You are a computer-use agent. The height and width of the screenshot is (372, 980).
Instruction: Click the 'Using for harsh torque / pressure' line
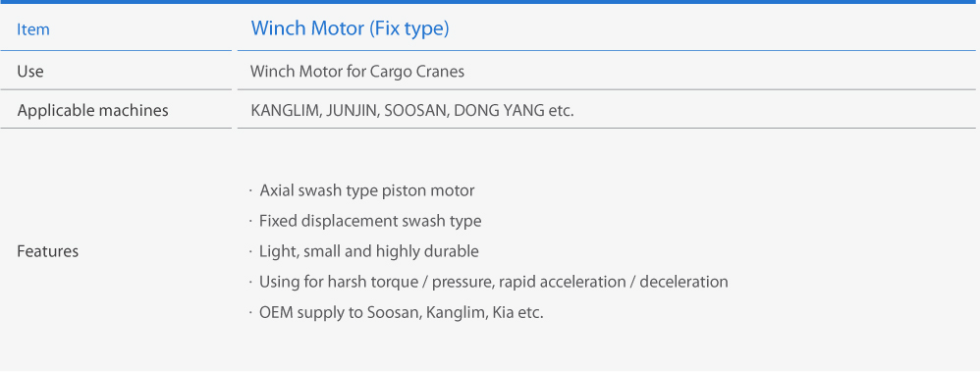tap(494, 282)
